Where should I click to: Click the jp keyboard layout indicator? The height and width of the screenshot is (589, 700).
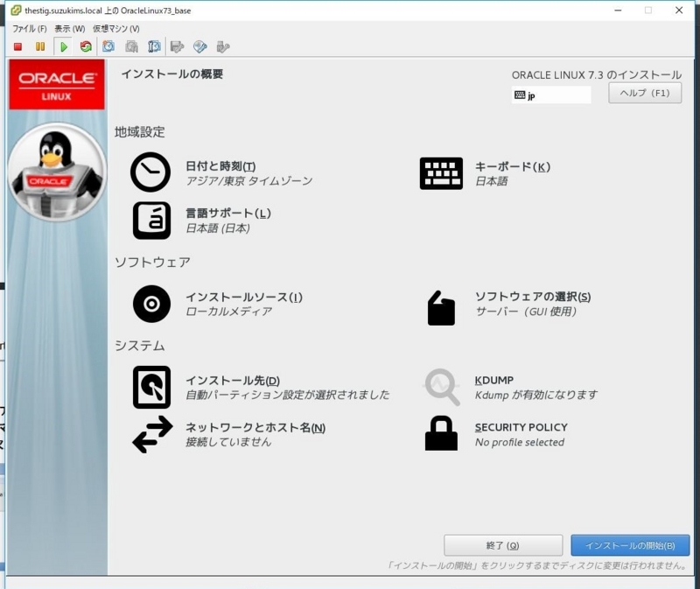(x=551, y=95)
